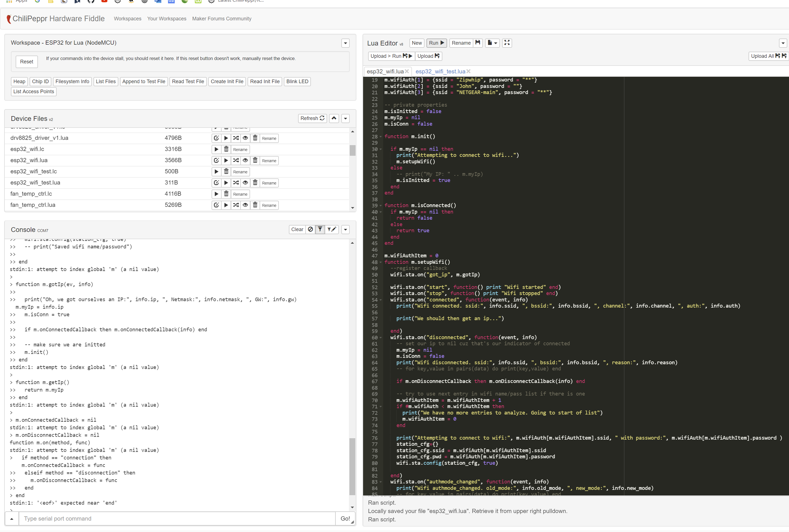The width and height of the screenshot is (789, 532).
Task: Run the fan_temp_ctrl.lc file
Action: coord(216,194)
